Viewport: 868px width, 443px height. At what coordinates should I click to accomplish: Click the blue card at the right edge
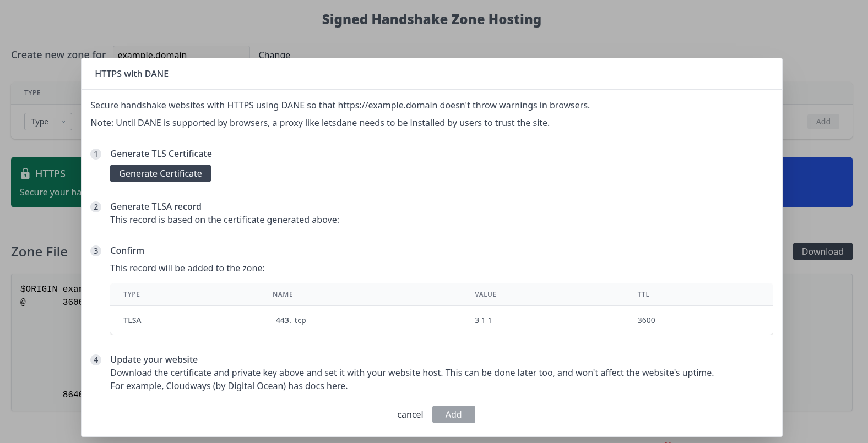[817, 182]
